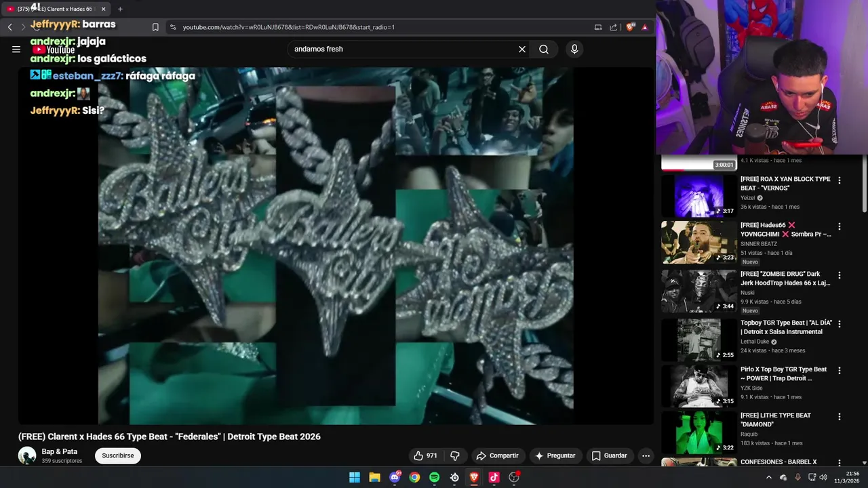Open Spotify from the taskbar
This screenshot has width=868, height=488.
click(434, 477)
